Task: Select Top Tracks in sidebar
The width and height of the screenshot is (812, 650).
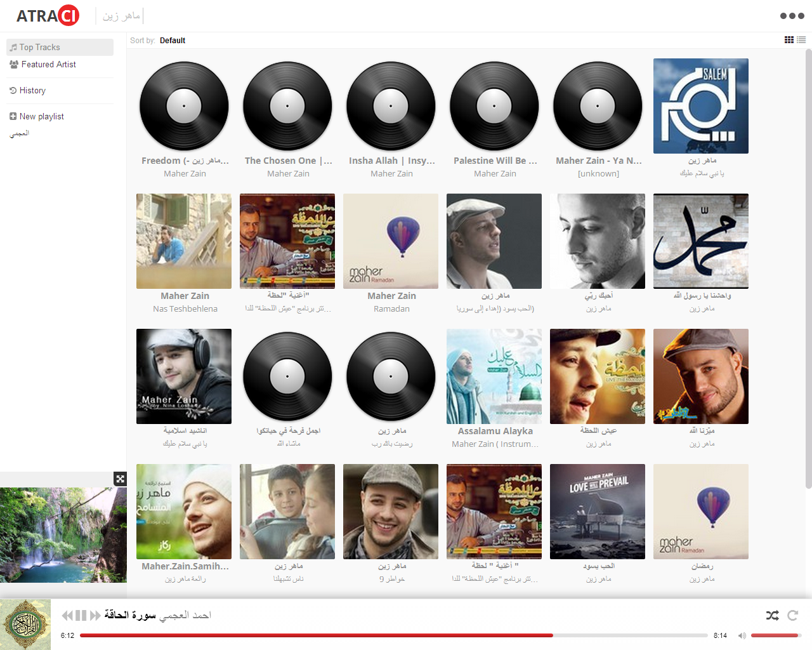Action: point(39,47)
